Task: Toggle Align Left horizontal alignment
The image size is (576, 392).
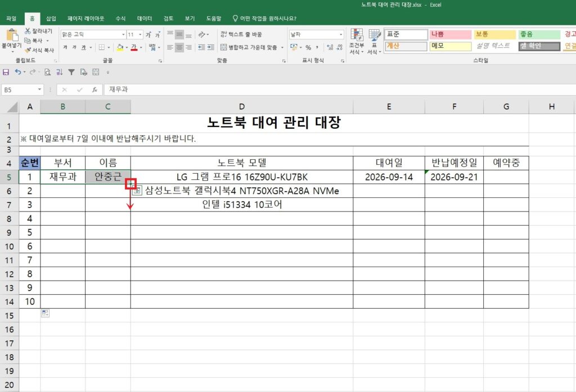Action: pyautogui.click(x=170, y=47)
